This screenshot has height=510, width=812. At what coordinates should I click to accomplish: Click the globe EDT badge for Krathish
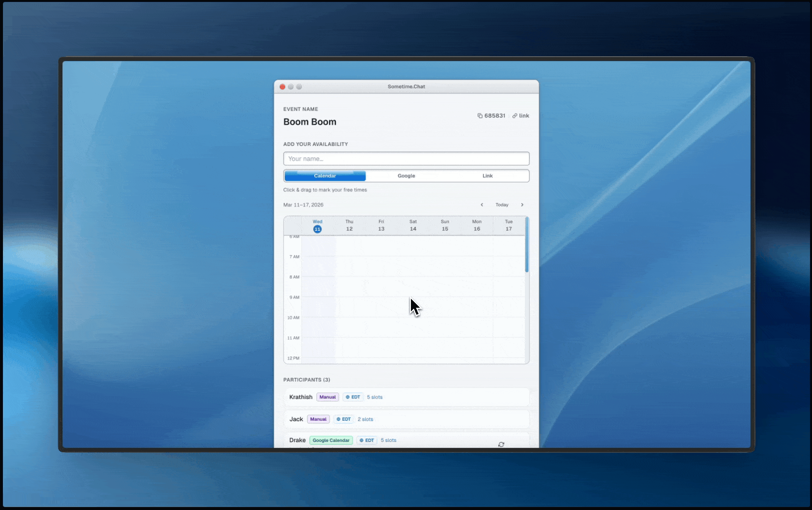[x=353, y=397]
